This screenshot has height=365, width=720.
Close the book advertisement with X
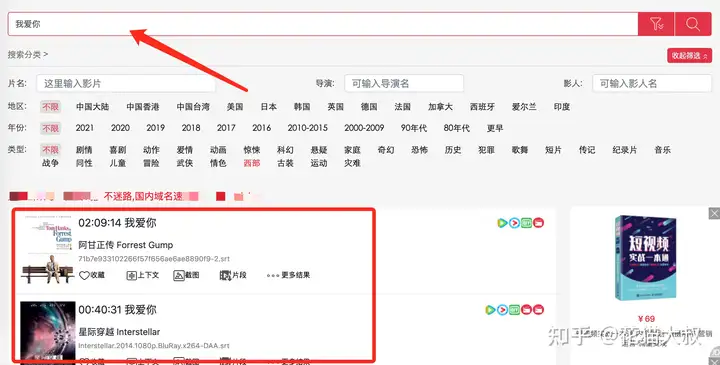coord(714,213)
